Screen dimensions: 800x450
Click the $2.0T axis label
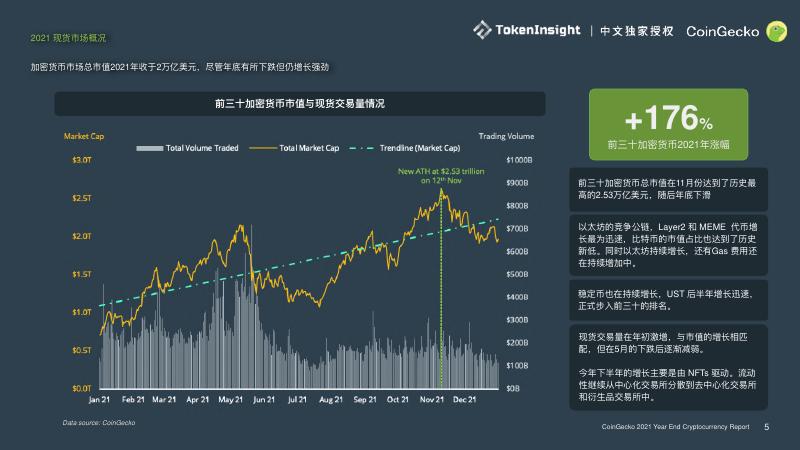tap(82, 236)
